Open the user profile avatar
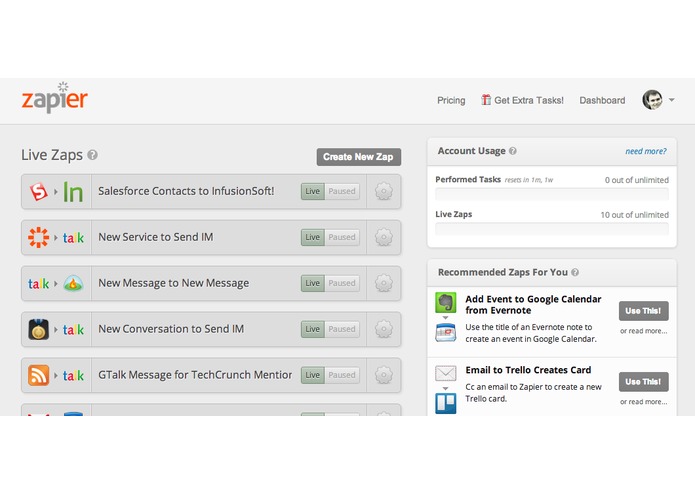The height and width of the screenshot is (494, 695). tap(652, 100)
